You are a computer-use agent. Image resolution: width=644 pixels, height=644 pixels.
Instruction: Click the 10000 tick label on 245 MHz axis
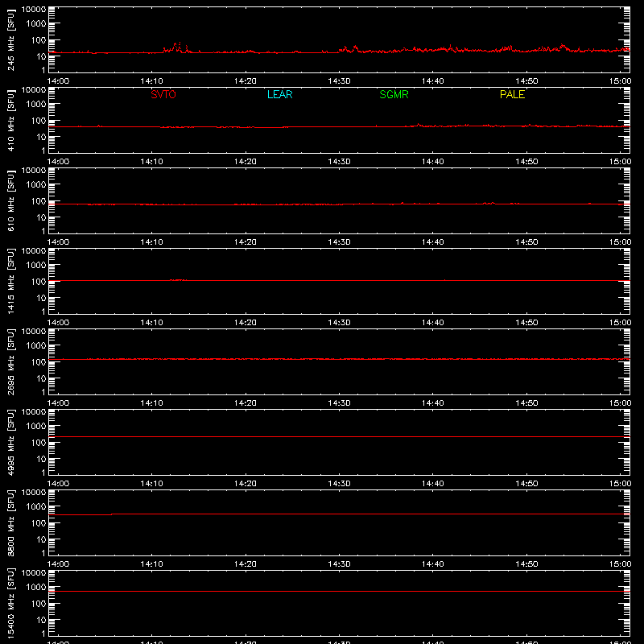[34, 10]
